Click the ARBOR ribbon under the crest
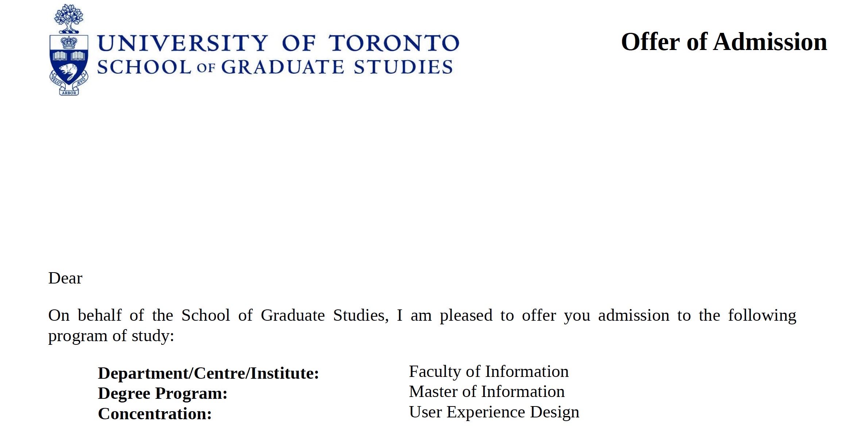The image size is (868, 432). (x=69, y=93)
